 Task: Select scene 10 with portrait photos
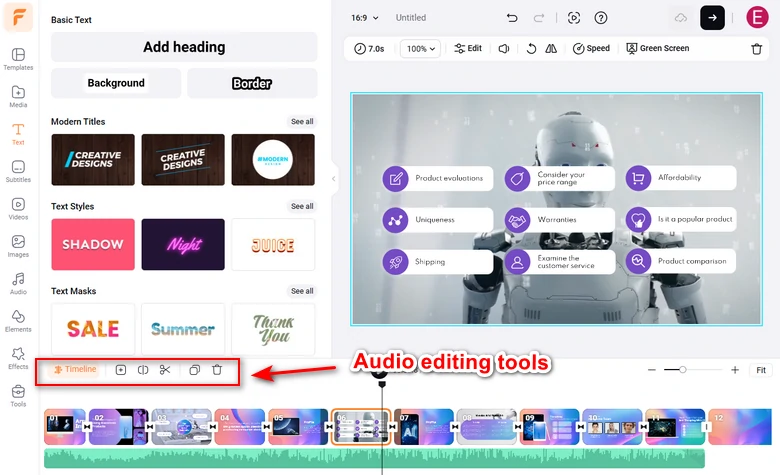[612, 427]
